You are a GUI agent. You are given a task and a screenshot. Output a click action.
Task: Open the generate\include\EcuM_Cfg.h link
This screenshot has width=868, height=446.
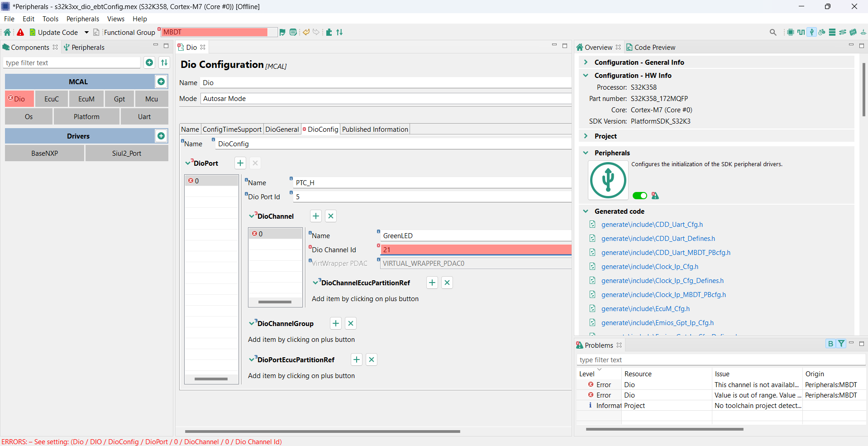(645, 308)
